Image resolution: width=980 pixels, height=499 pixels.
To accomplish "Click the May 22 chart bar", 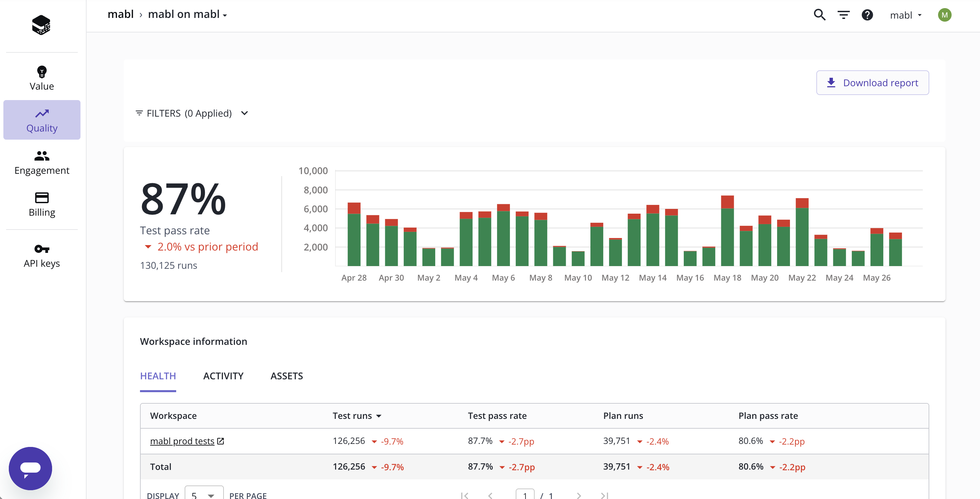I will 801,232.
